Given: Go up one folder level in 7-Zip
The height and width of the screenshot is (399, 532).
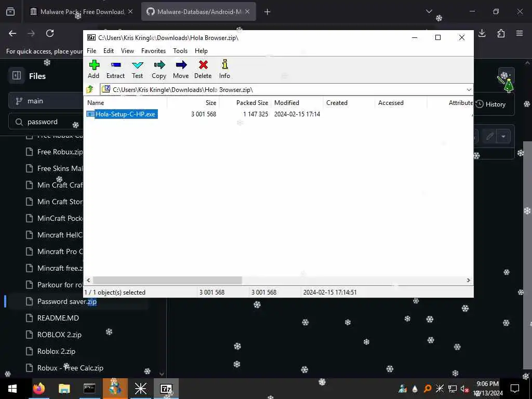Looking at the screenshot, I should tap(90, 89).
